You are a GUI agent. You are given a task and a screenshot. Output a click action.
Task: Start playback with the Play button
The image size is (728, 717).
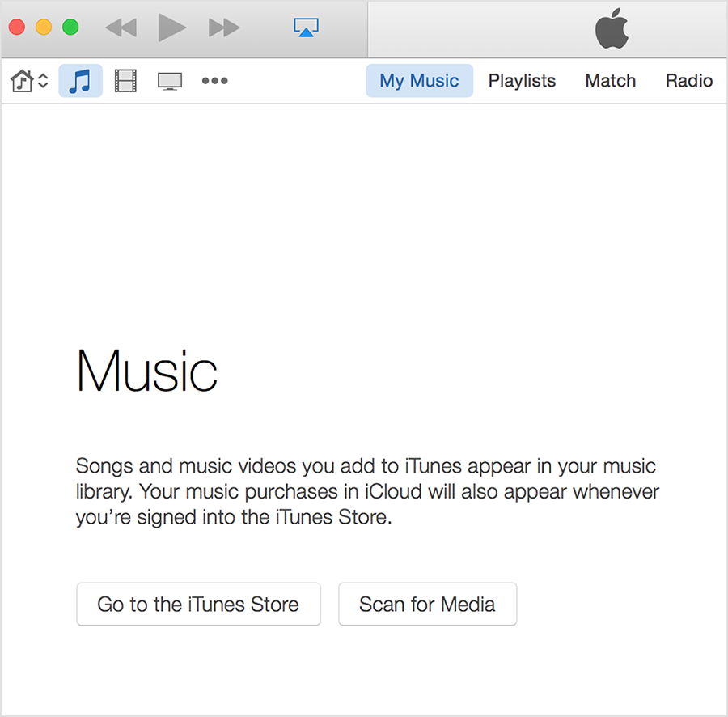click(172, 28)
